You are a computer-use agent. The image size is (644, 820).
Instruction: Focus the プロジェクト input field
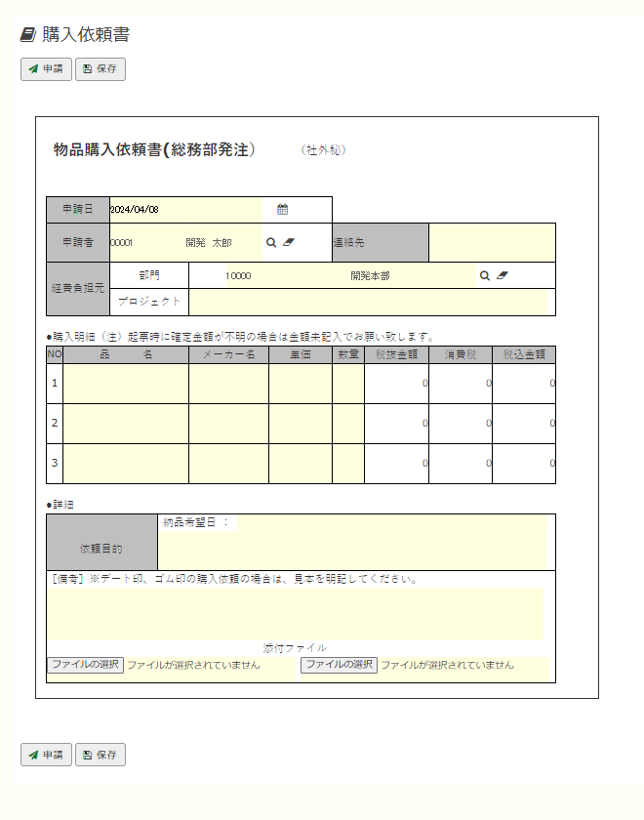[368, 303]
